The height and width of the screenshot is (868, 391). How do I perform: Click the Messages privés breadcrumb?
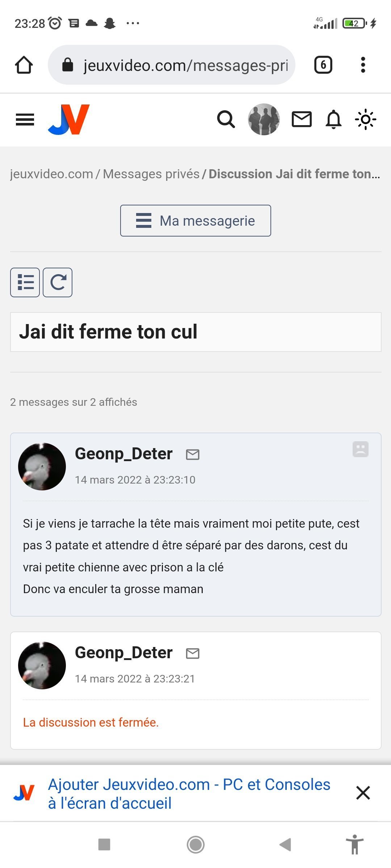[x=151, y=174]
